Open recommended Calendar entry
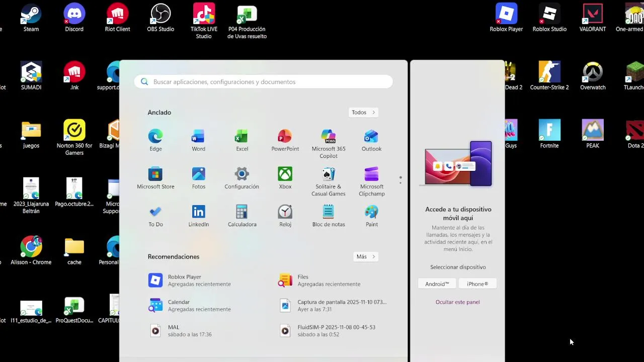The image size is (644, 362). point(205,306)
